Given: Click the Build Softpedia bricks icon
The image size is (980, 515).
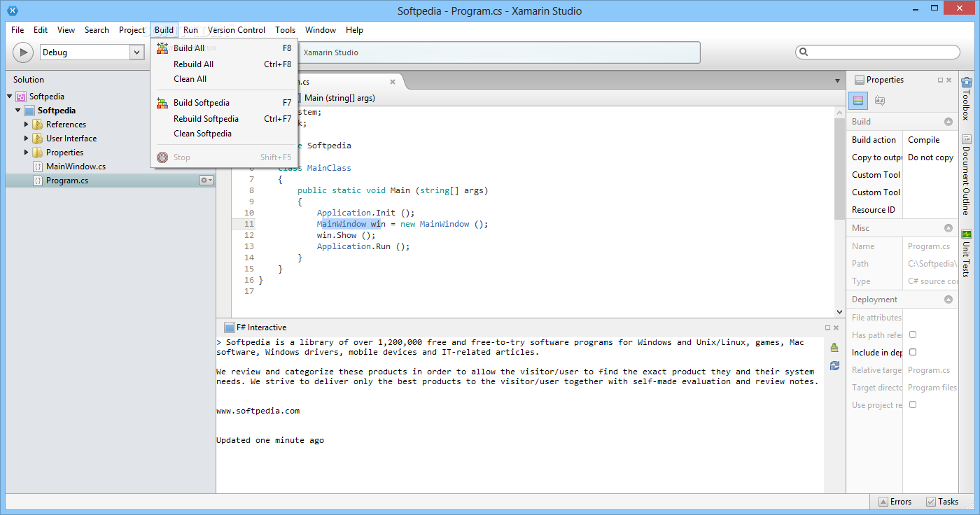Looking at the screenshot, I should [162, 103].
